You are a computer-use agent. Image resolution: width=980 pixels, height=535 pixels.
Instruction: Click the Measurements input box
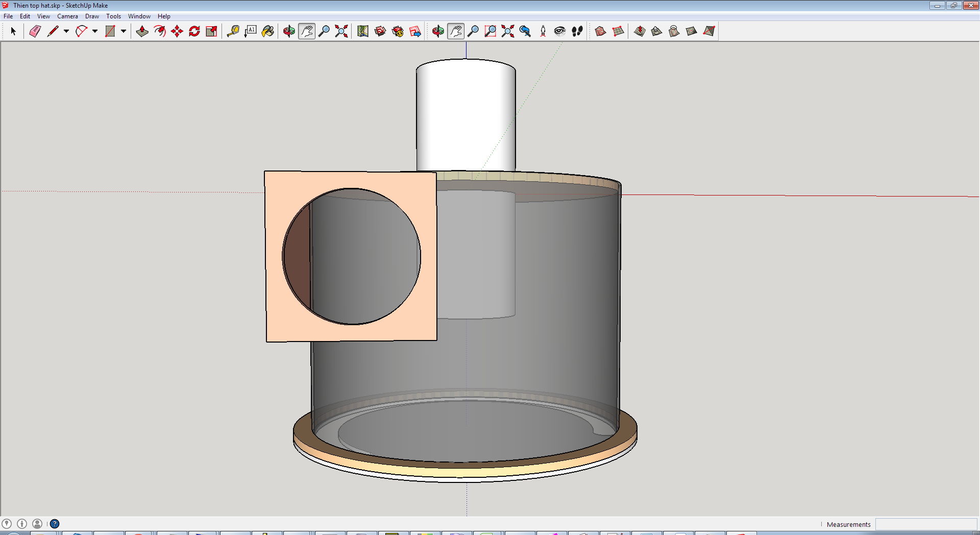[x=926, y=524]
